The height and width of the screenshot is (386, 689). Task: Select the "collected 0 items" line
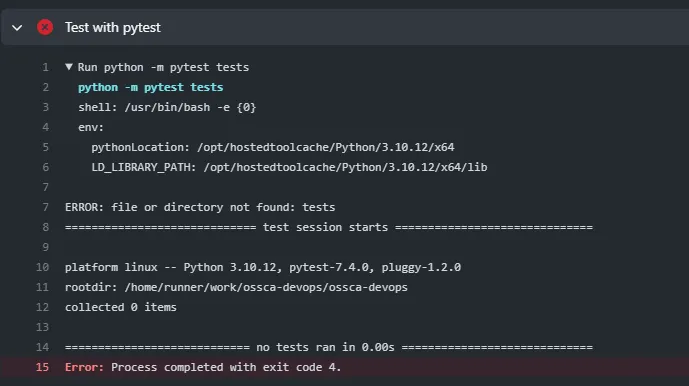[x=120, y=307]
